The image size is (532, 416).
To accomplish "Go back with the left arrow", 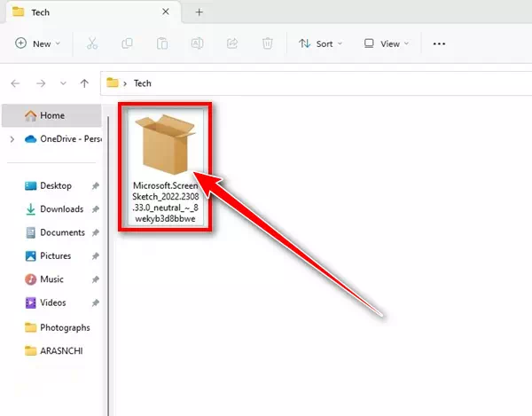I will point(15,83).
